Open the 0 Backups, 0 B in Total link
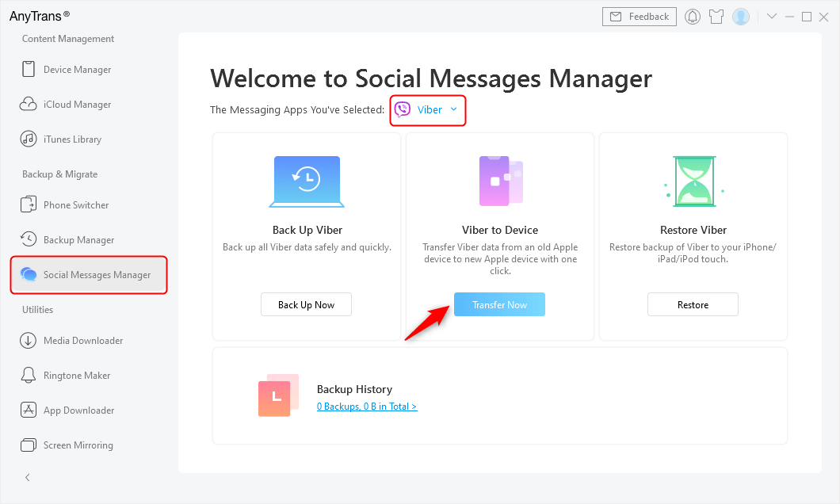 367,406
